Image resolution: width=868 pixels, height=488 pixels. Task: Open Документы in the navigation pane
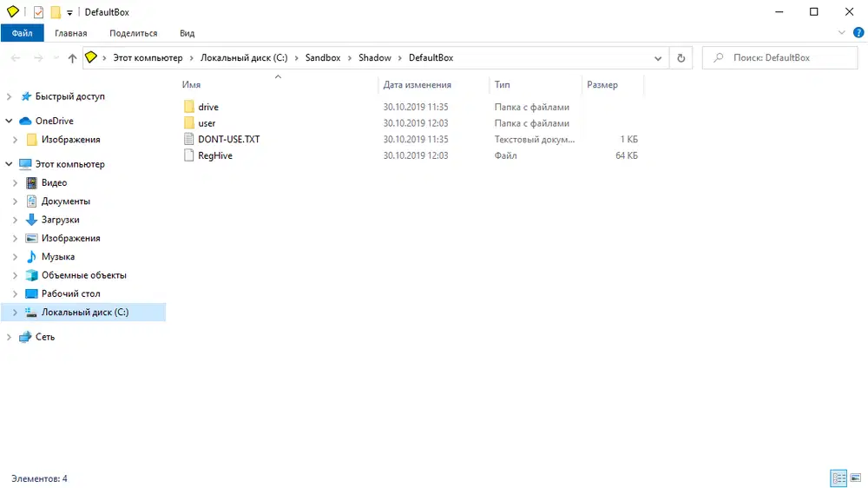coord(66,201)
